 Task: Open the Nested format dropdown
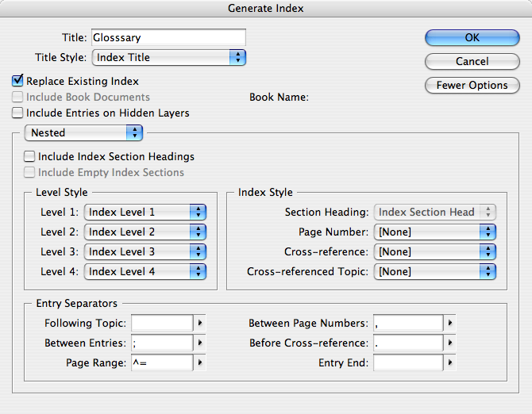coord(83,132)
